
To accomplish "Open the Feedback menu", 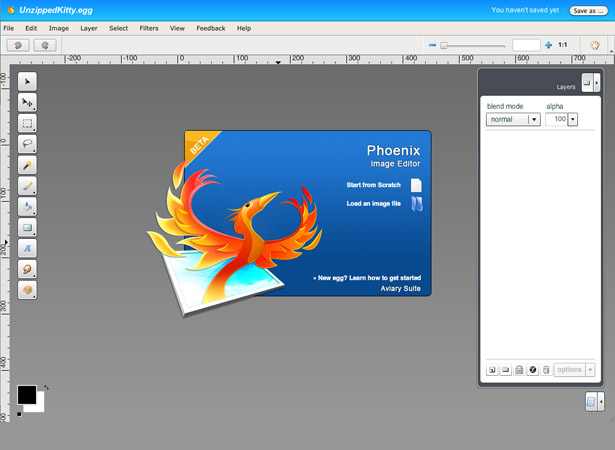I will click(x=211, y=28).
